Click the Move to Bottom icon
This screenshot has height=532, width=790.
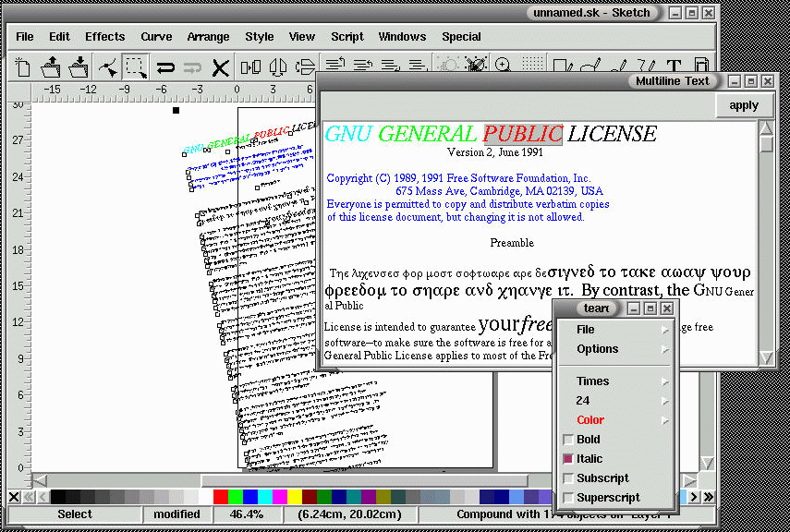[417, 65]
